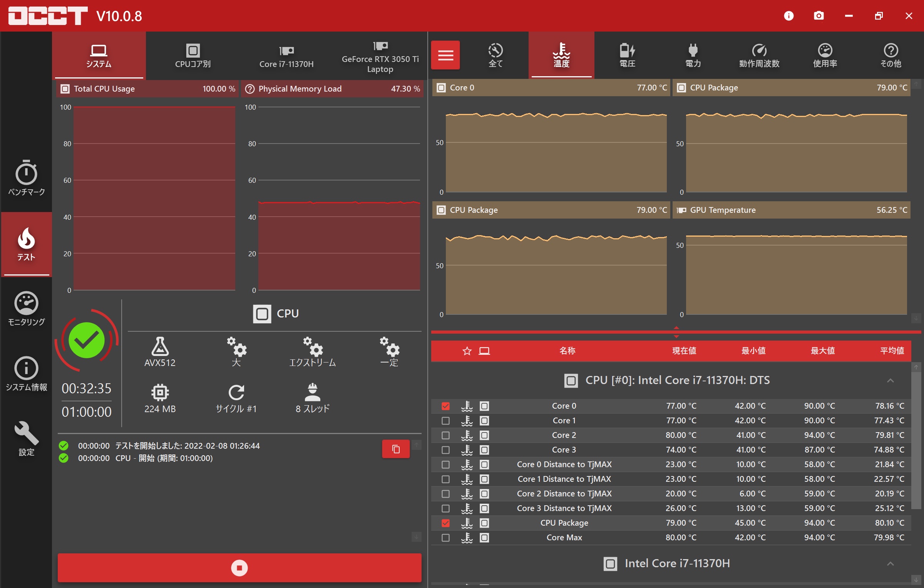
Task: Click the 一定 load type option
Action: (389, 352)
